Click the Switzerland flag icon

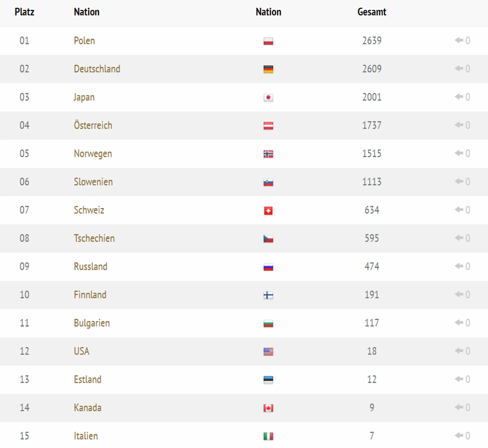(268, 211)
